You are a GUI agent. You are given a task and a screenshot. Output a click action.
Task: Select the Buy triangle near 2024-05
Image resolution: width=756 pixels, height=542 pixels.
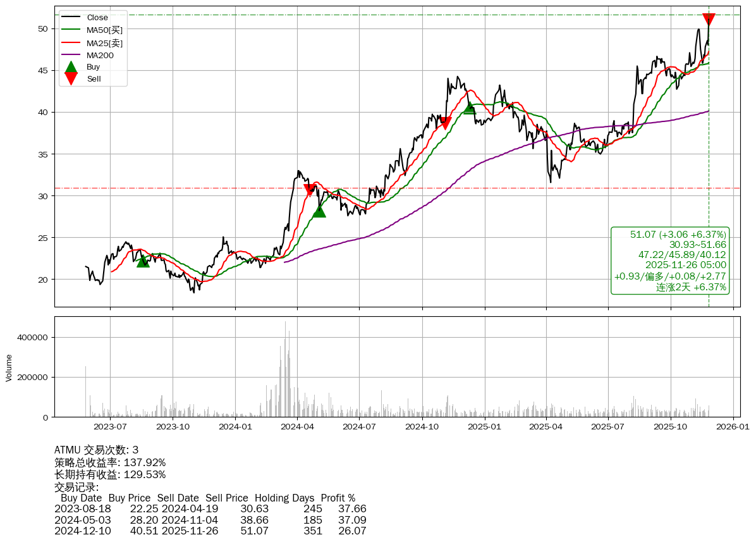pyautogui.click(x=319, y=211)
